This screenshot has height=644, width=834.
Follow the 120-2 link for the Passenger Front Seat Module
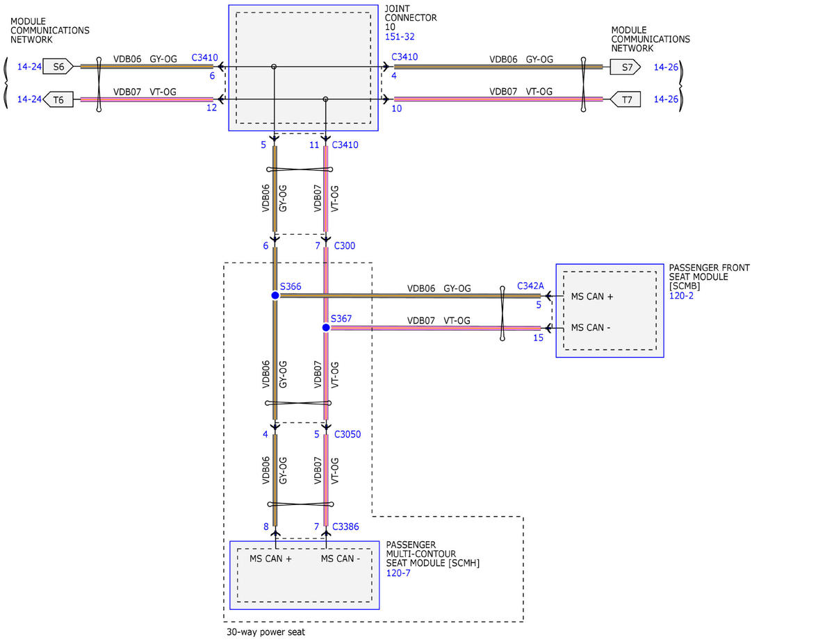(681, 295)
